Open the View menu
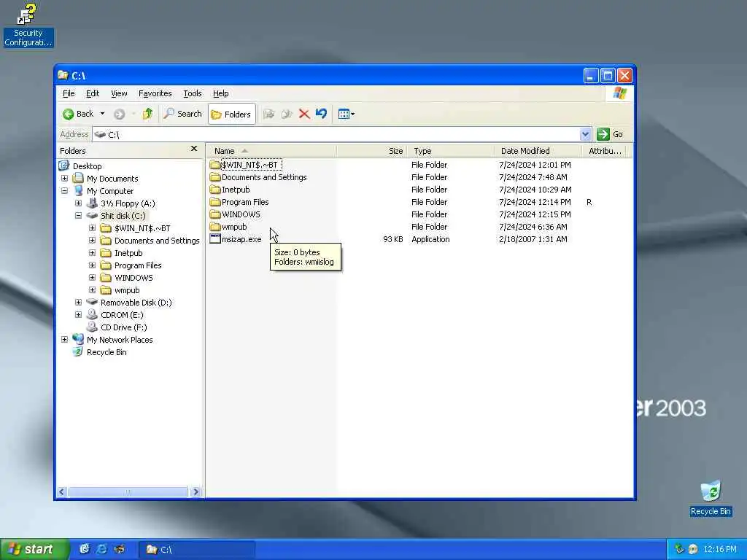The width and height of the screenshot is (747, 560). (x=119, y=93)
